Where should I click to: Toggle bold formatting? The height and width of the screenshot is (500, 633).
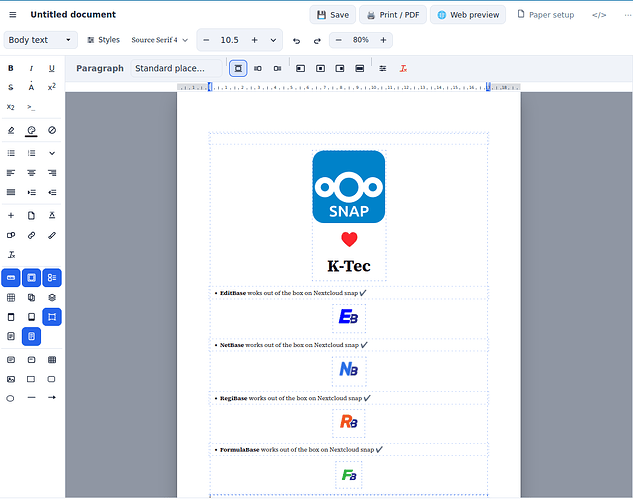click(11, 68)
